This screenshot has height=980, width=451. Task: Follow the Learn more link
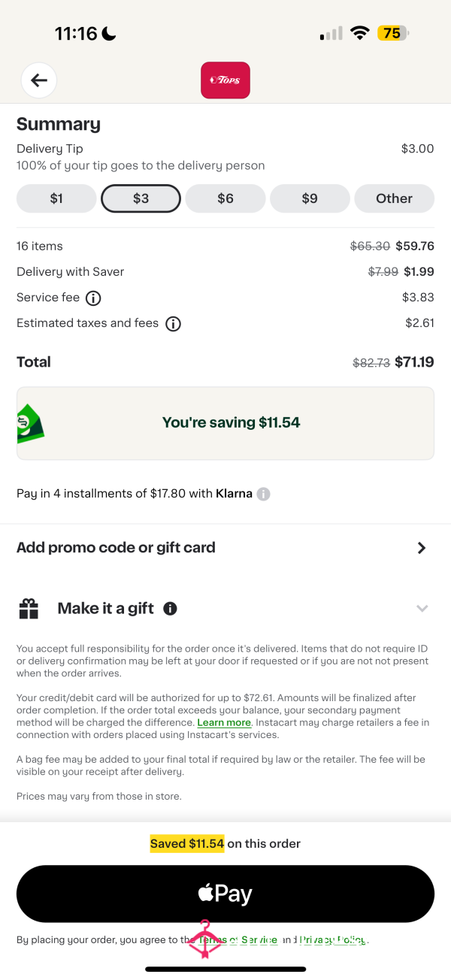pyautogui.click(x=224, y=722)
